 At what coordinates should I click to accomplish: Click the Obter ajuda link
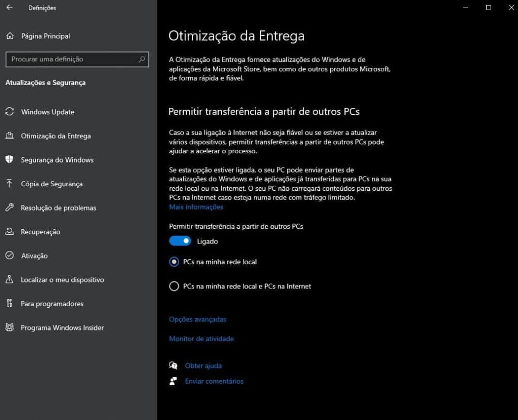coord(203,365)
